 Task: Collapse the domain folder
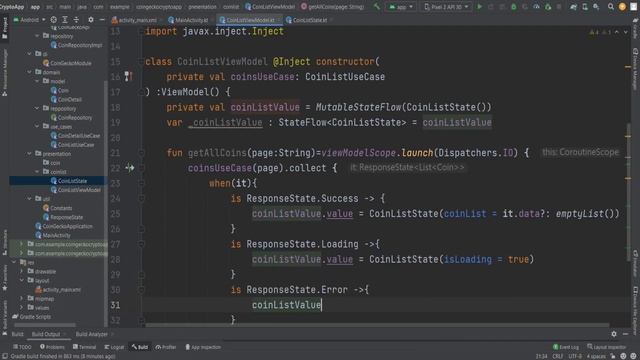coord(29,72)
